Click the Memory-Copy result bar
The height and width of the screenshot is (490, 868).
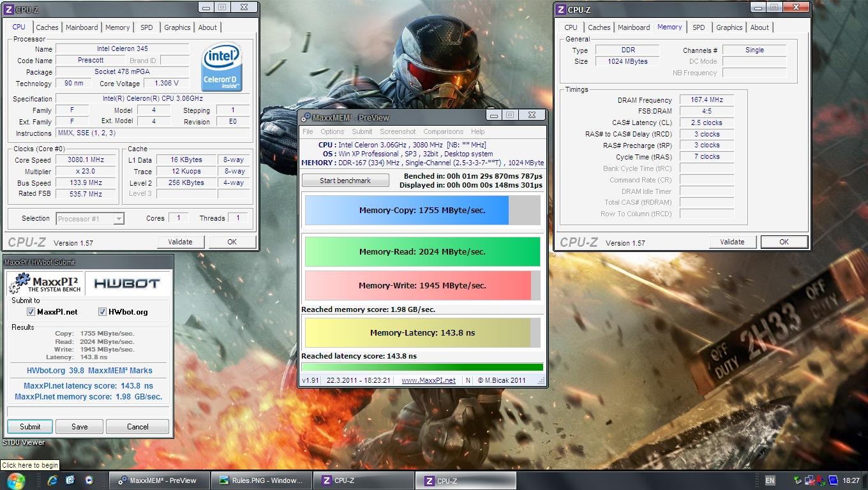point(423,211)
